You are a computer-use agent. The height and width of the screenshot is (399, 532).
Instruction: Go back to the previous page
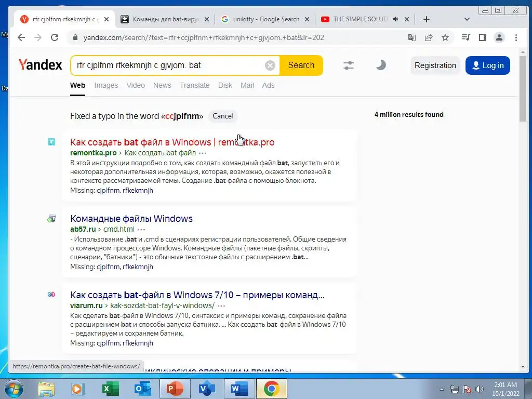(21, 37)
